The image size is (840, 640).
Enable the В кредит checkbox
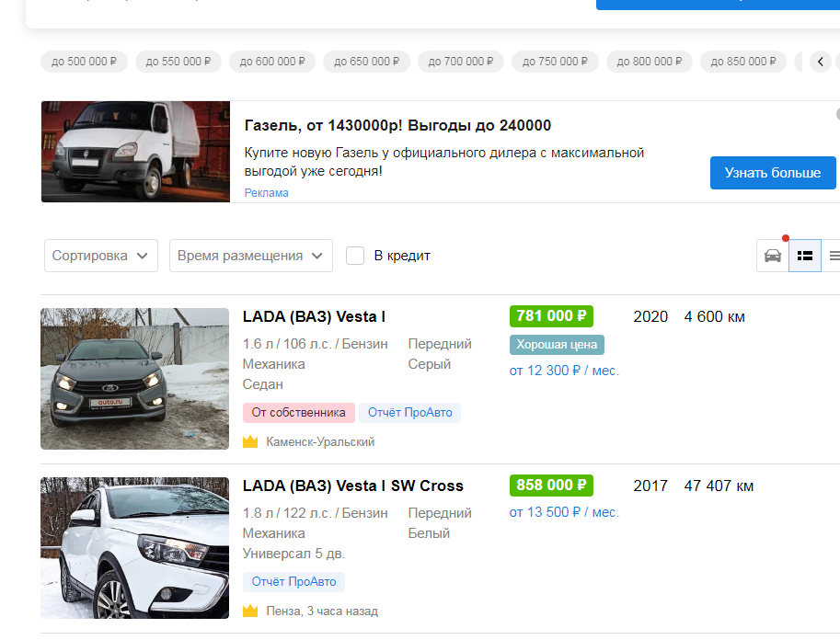(355, 256)
